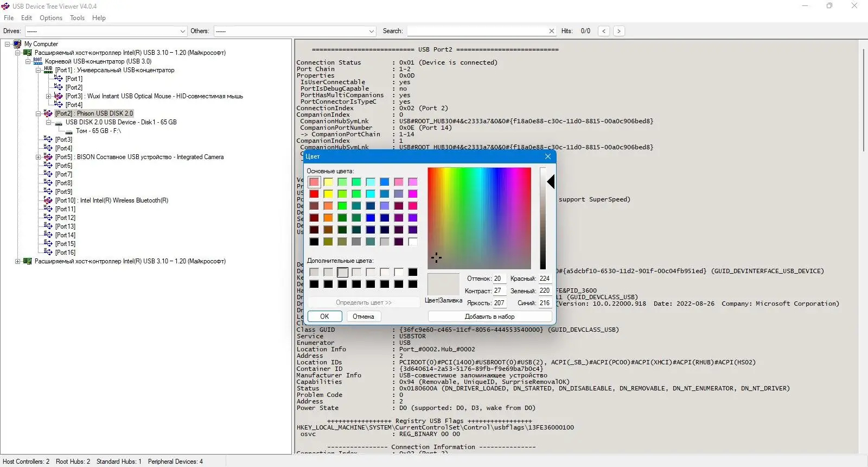Screen dimensions: 868x467
Task: Close the Цвет color dialog
Action: 548,156
